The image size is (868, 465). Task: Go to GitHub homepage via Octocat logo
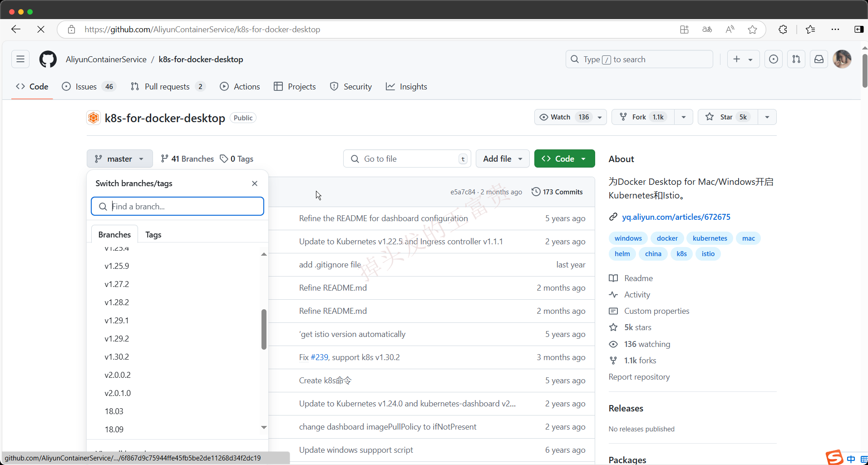pos(48,59)
